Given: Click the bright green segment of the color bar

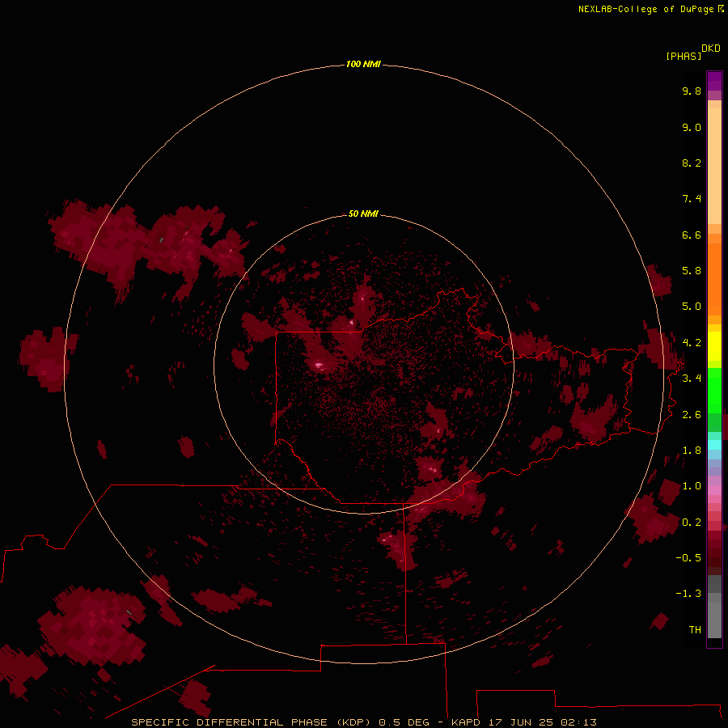Looking at the screenshot, I should [714, 391].
